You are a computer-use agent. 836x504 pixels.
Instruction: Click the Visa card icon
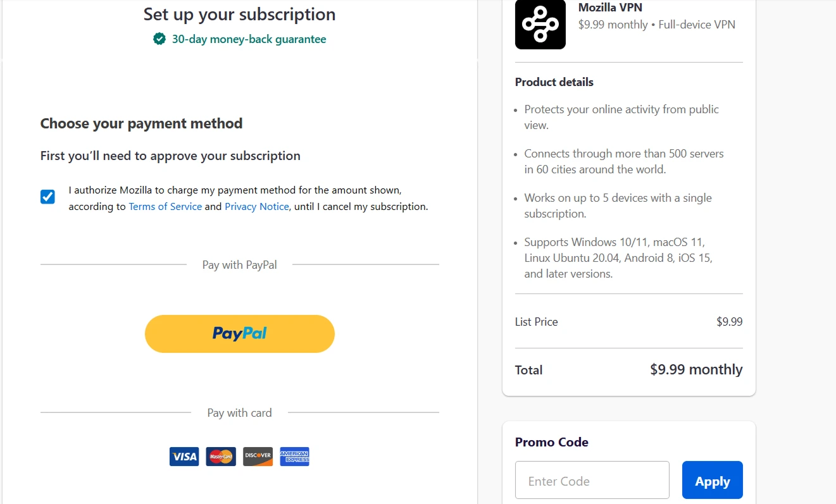[x=184, y=456]
